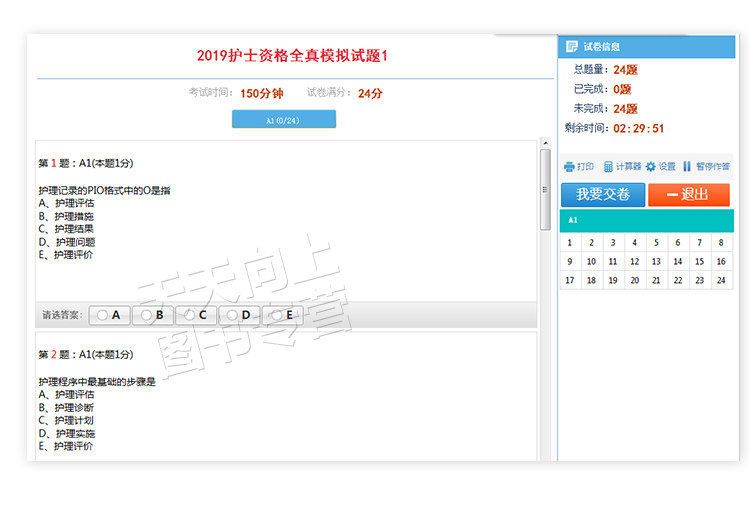Jump to question 16 in the number grid
Image resolution: width=750 pixels, height=512 pixels.
tap(721, 261)
